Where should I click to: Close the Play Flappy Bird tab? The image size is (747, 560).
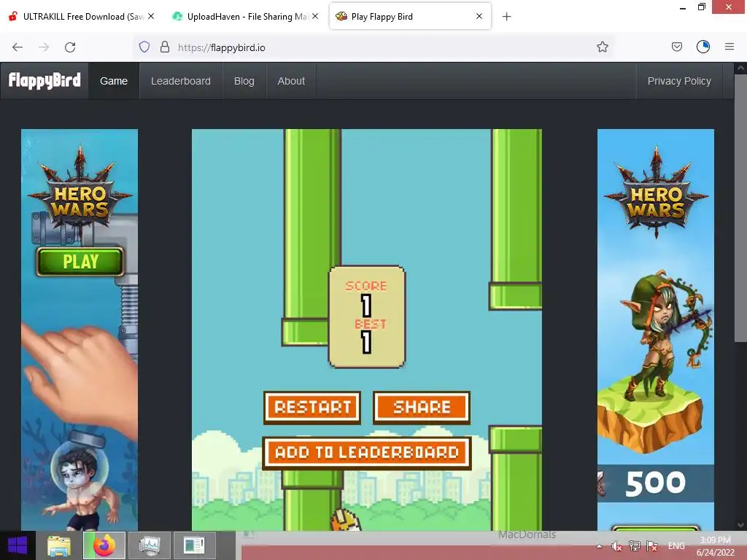(479, 16)
